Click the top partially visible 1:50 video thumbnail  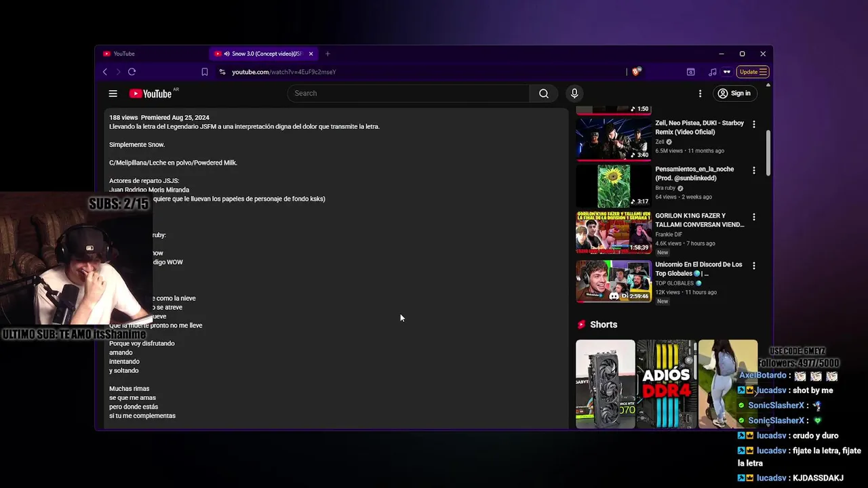pos(614,110)
